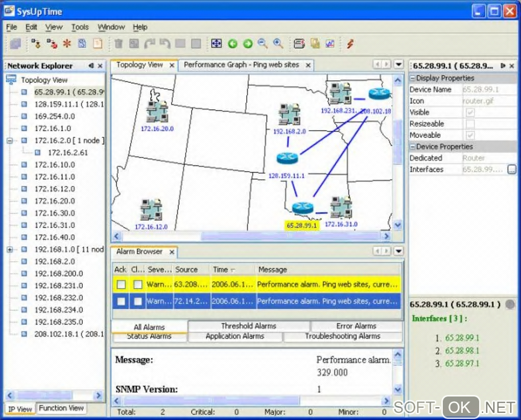
Task: Select the 128.159.11.1 router on the map
Action: point(287,158)
